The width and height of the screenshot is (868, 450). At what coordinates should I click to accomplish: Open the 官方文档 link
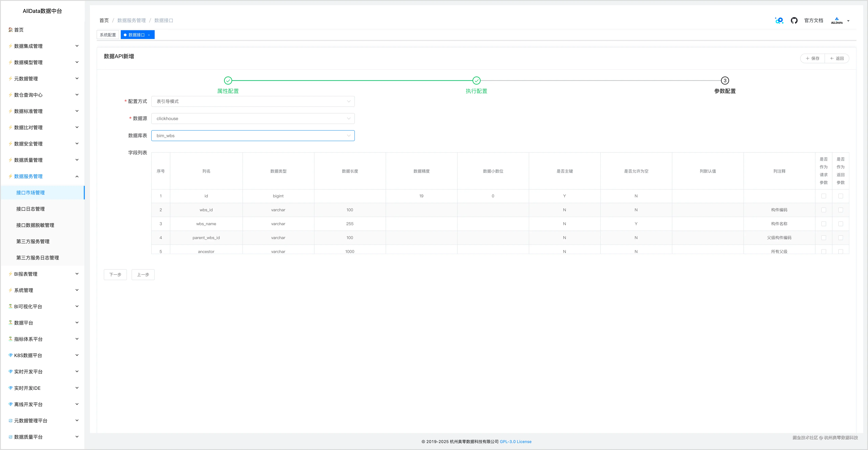[813, 21]
